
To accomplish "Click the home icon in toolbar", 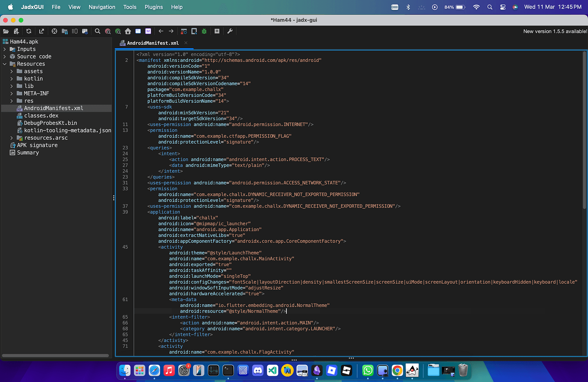I will (128, 31).
